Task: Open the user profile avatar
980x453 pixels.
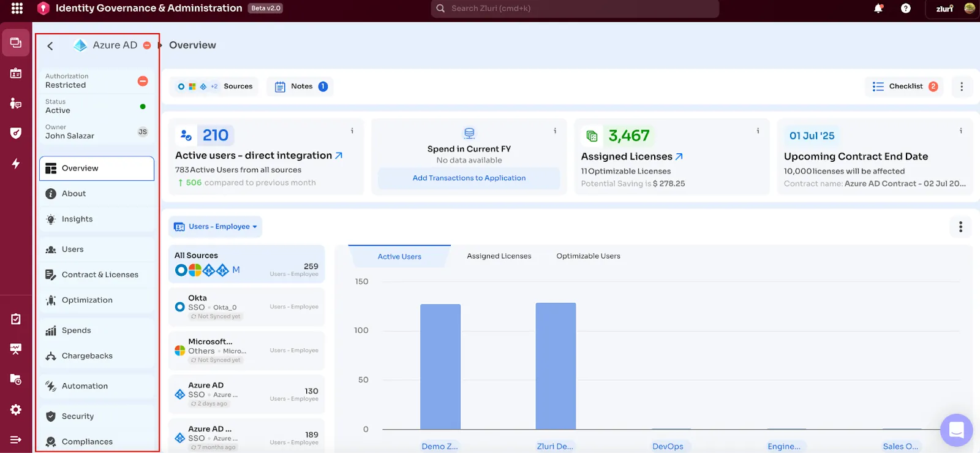Action: 970,8
